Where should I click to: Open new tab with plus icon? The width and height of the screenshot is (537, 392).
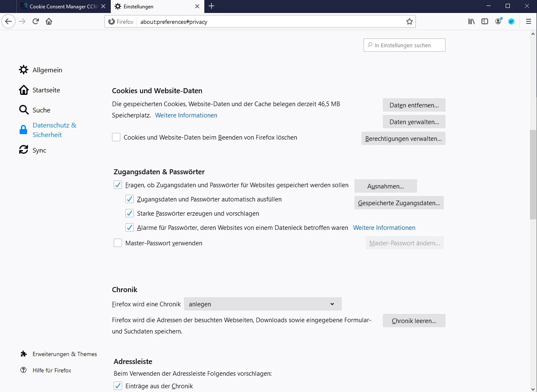[x=211, y=6]
